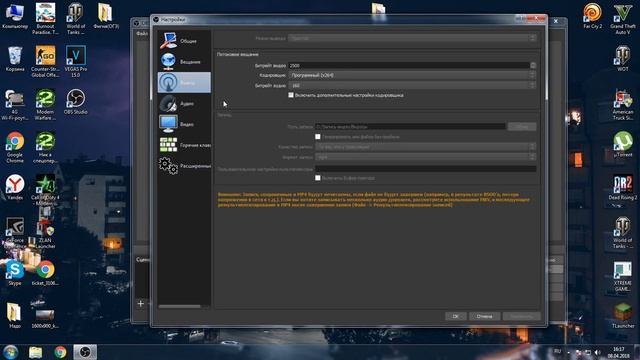Open the encoder dropdown showing x264
Image resolution: width=640 pixels, height=360 pixels.
(x=412, y=75)
